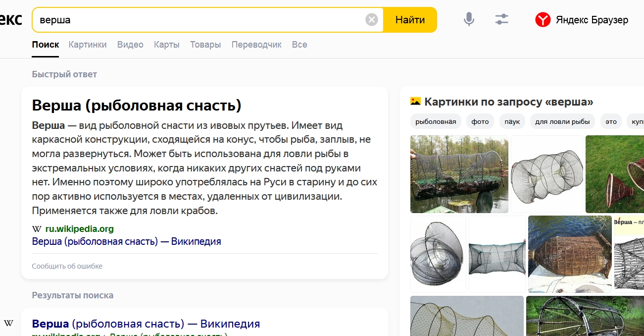Click the «Результаты поиска» label

coord(73,295)
